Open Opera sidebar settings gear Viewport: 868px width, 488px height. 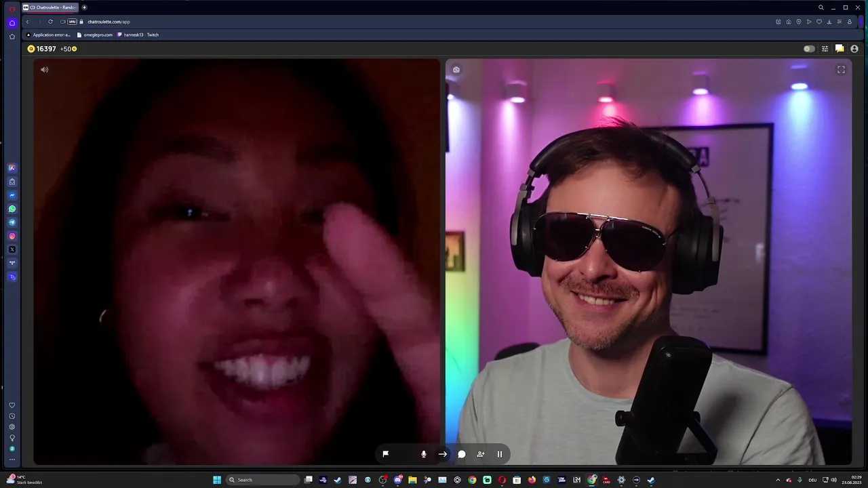point(12,427)
